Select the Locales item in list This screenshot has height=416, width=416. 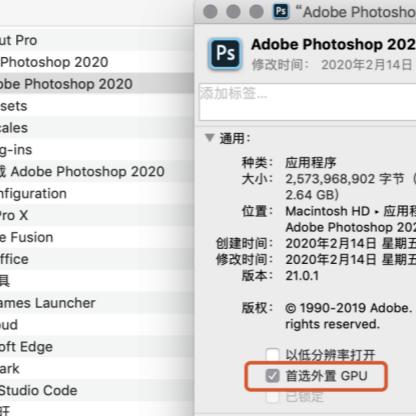tap(97, 128)
